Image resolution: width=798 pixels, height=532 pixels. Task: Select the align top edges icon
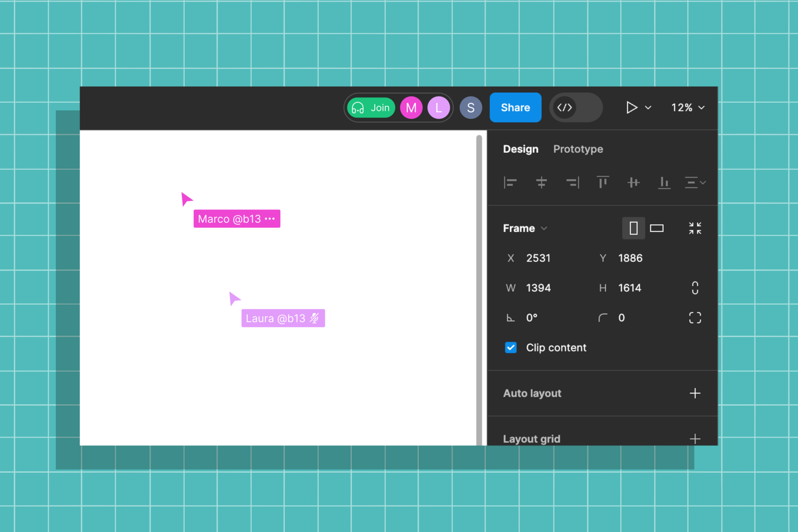pyautogui.click(x=603, y=182)
